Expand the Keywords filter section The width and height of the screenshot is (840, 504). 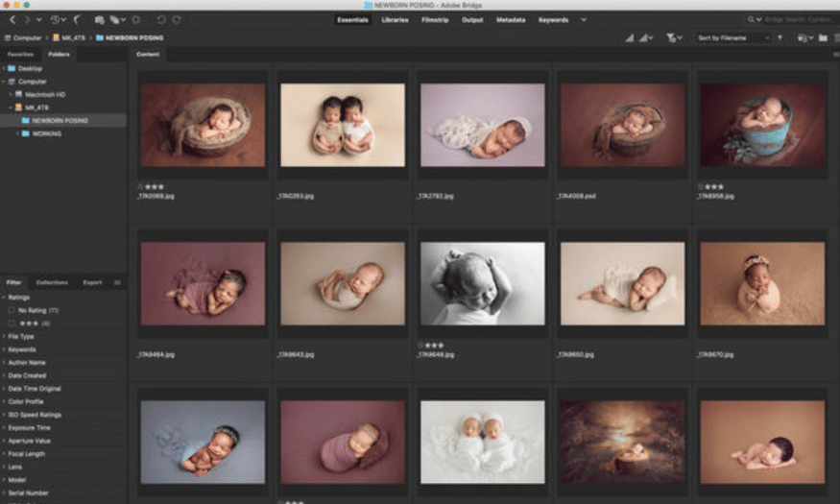point(4,349)
